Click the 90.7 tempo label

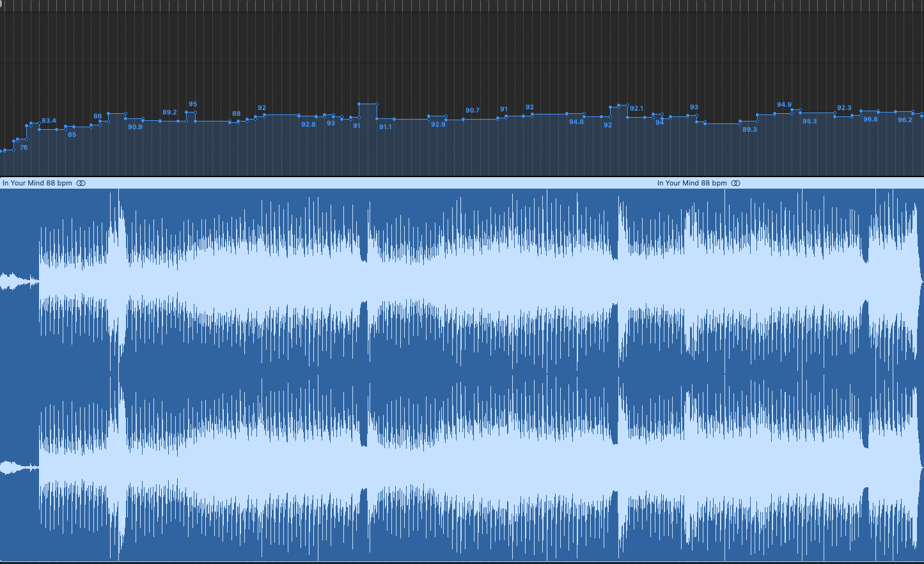click(x=472, y=111)
